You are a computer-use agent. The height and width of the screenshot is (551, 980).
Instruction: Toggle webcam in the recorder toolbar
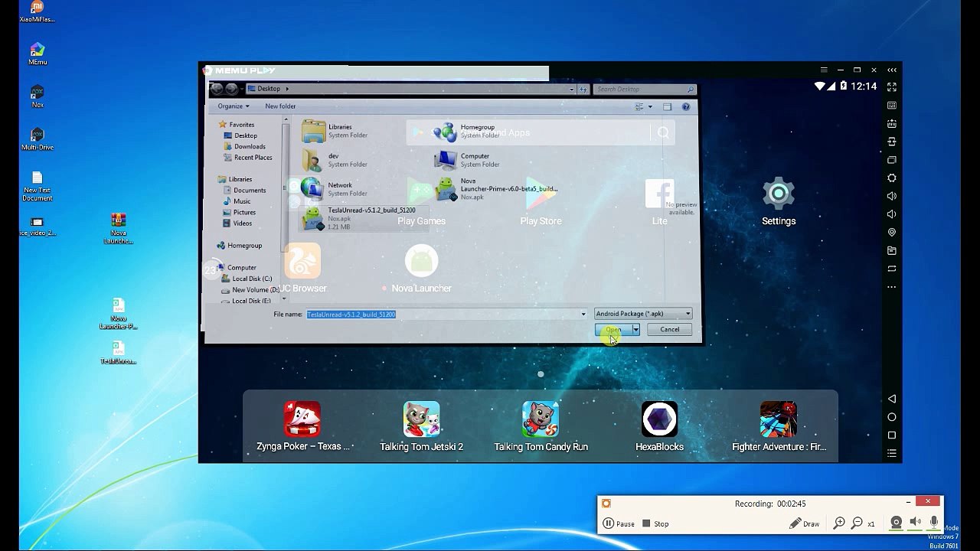[x=896, y=523]
